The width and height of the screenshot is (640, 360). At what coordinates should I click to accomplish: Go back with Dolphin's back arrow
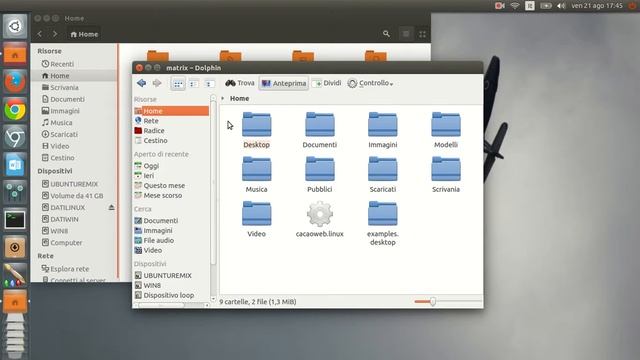click(x=142, y=83)
